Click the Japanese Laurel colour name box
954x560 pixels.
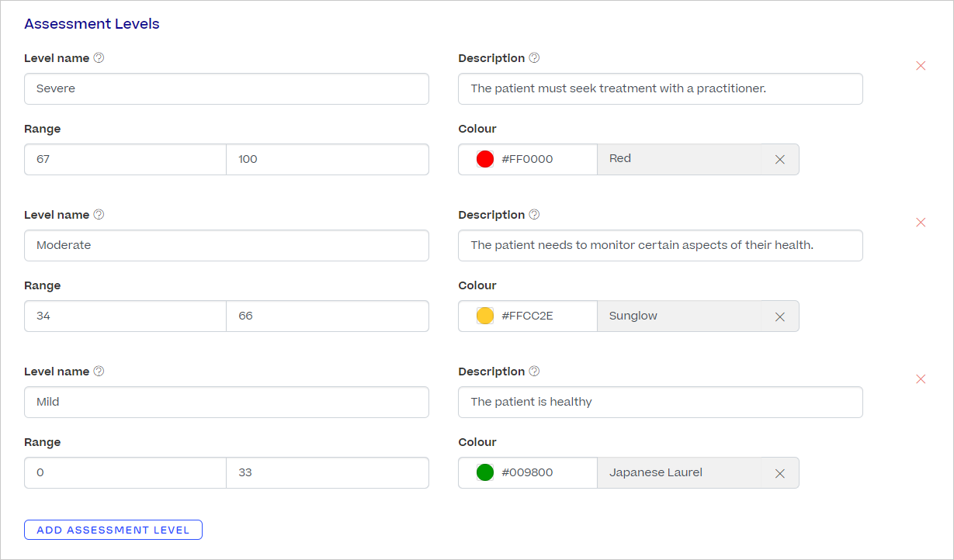698,472
